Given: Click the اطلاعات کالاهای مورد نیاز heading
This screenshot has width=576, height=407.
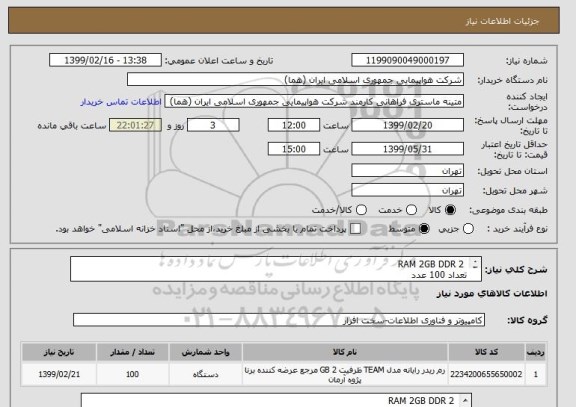Looking at the screenshot, I should [x=492, y=294].
